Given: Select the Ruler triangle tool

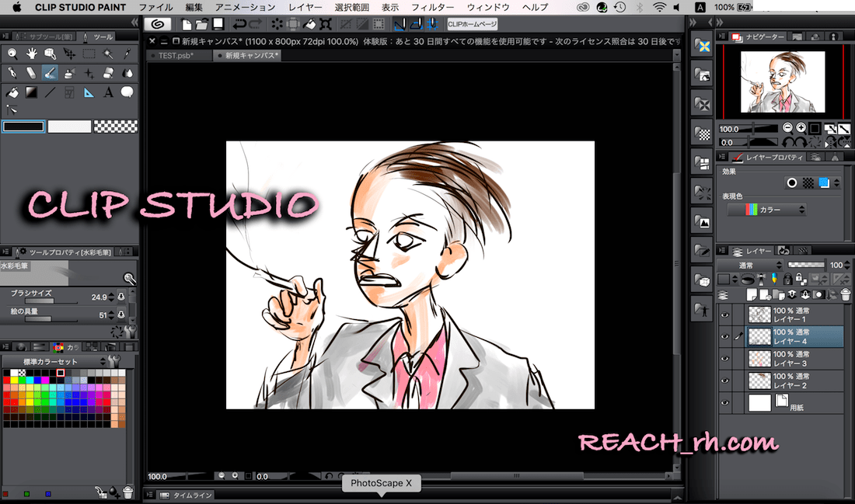Looking at the screenshot, I should [x=89, y=92].
